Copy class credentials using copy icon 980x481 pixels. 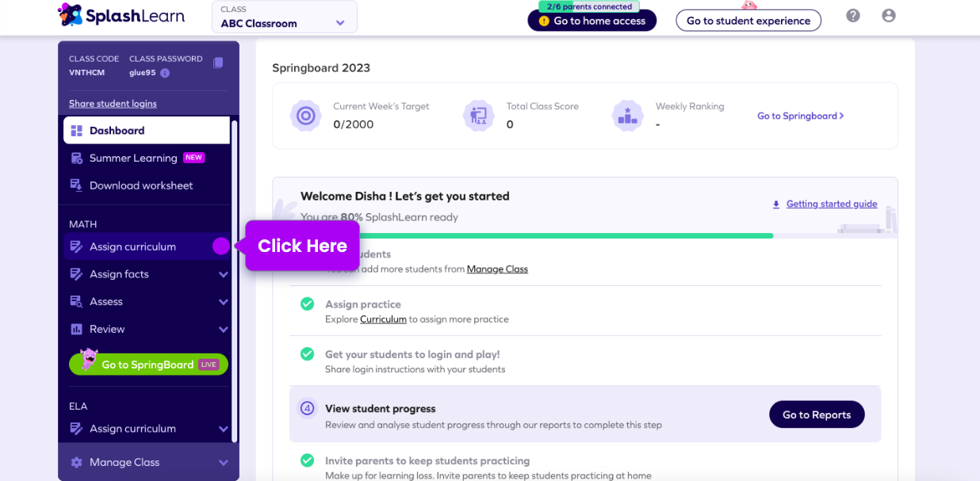218,63
